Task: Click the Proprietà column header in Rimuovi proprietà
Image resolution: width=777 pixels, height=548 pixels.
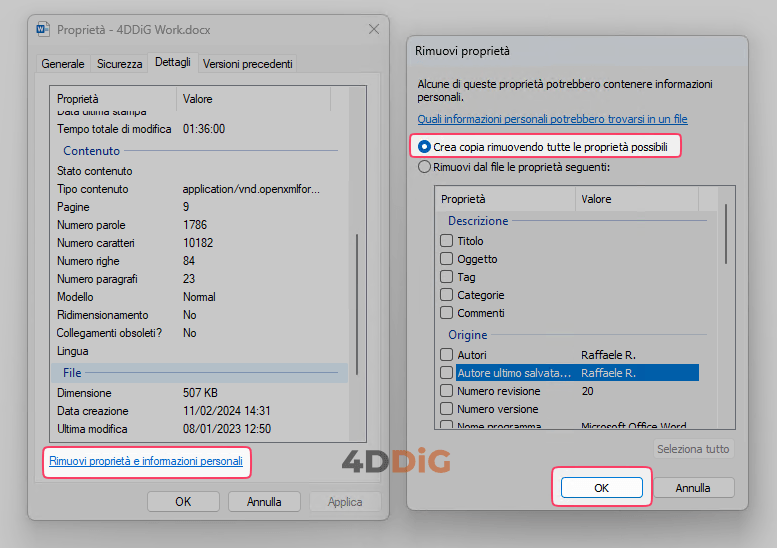Action: click(x=505, y=199)
